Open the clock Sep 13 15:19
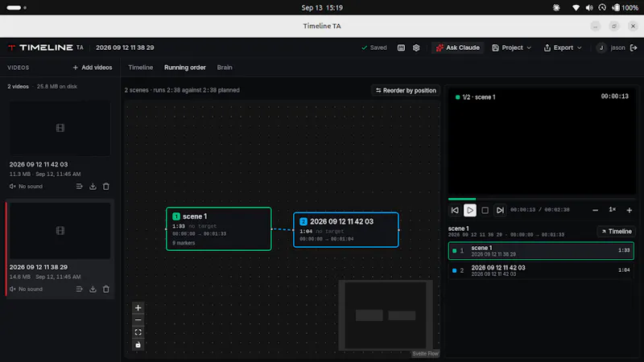The image size is (644, 362). point(322,8)
